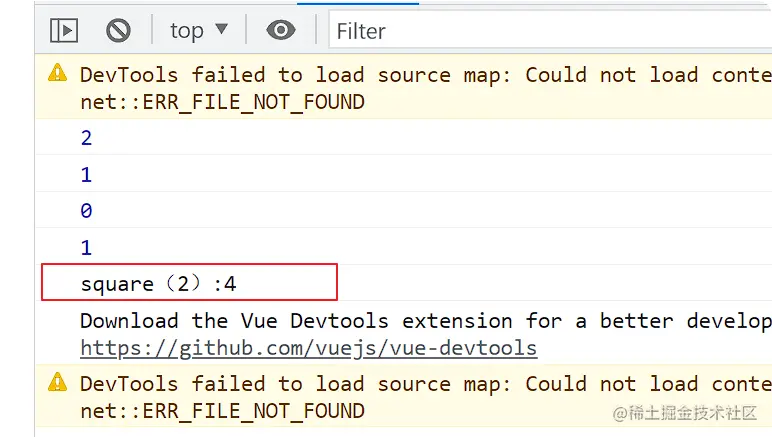This screenshot has width=772, height=437.
Task: Click the net::ERR_FILE_NOT_FOUND text in the first warning
Action: tap(223, 102)
